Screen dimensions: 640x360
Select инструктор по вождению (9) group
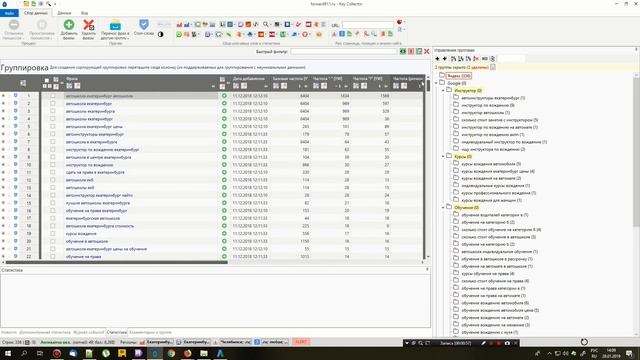click(x=487, y=105)
